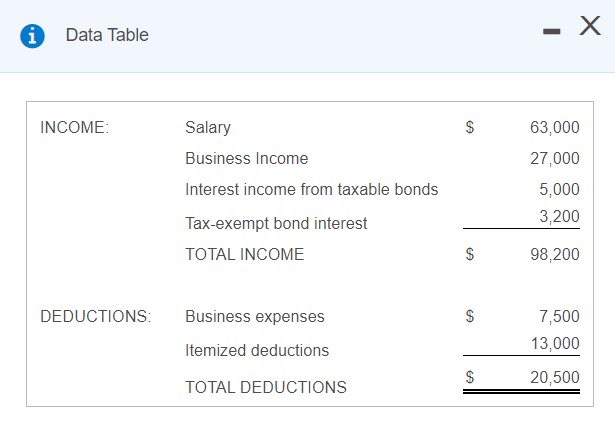The image size is (615, 423).
Task: Click the TOTAL DEDUCTIONS label
Action: pos(266,387)
